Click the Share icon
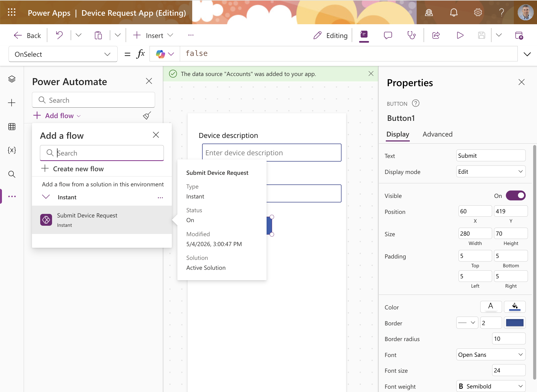This screenshot has height=392, width=537. coord(436,35)
